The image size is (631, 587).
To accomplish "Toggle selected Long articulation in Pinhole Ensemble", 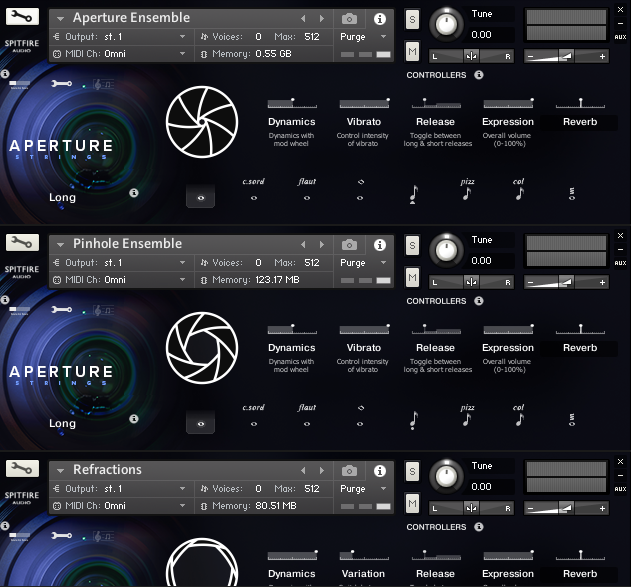I will (200, 423).
